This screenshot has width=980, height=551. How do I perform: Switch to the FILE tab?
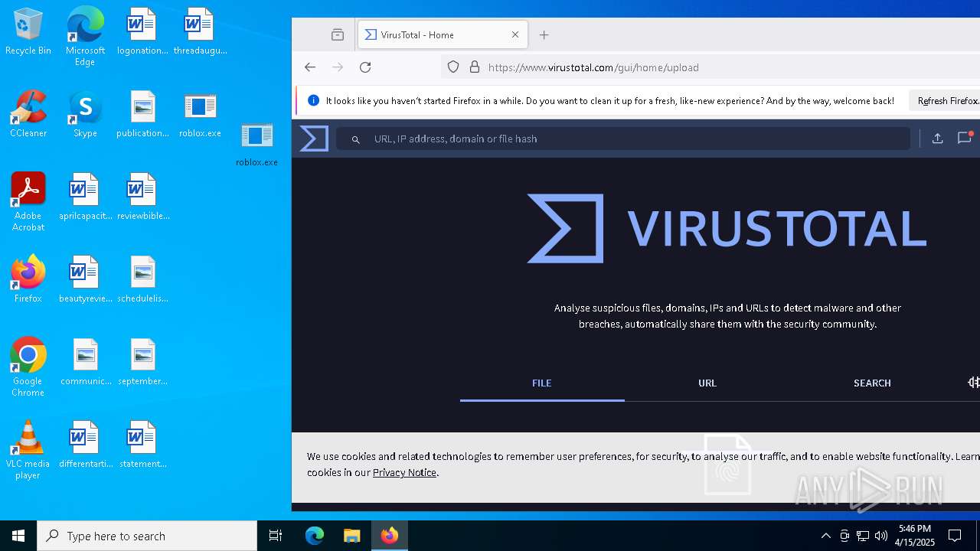click(x=542, y=383)
